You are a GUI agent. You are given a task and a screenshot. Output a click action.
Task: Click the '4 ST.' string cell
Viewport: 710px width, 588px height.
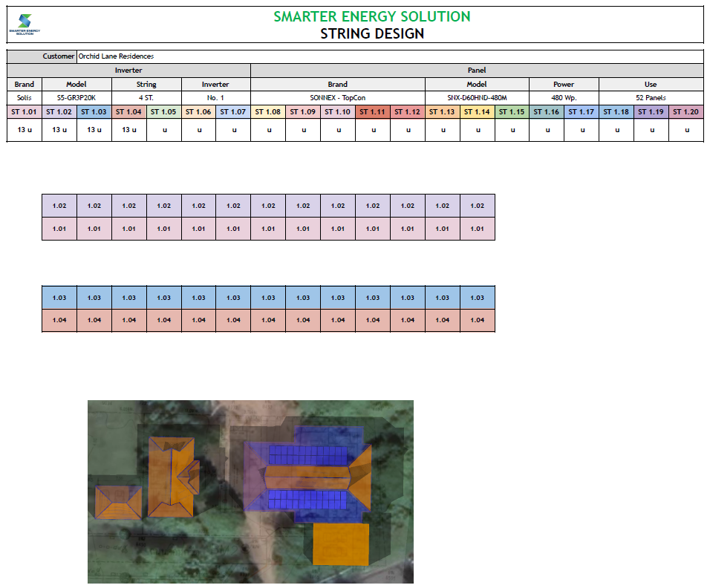click(147, 98)
